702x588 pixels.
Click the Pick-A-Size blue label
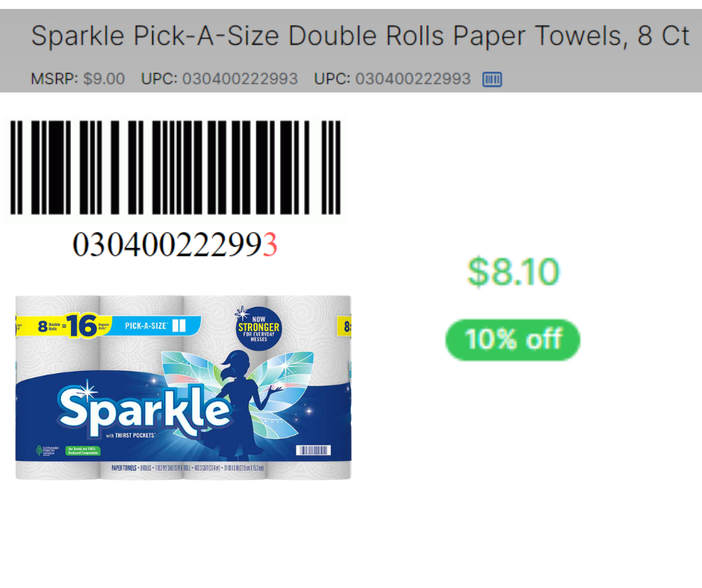coord(155,326)
